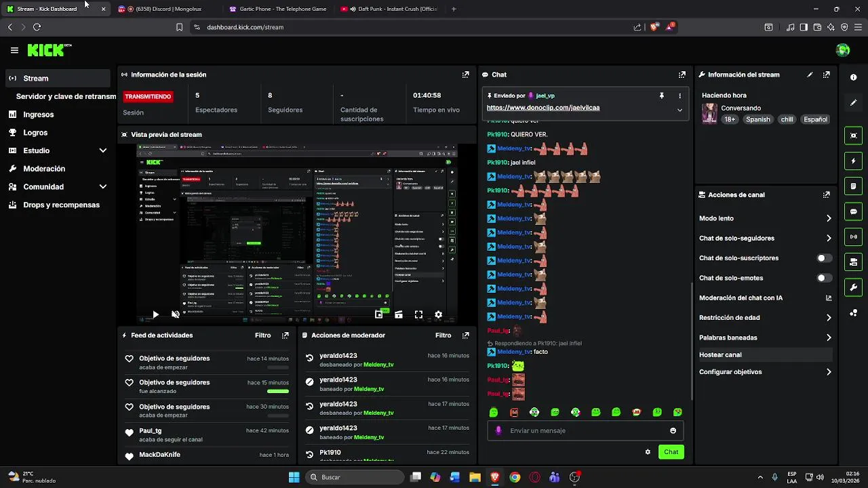Expand the Comunidad sidebar section
This screenshot has width=868, height=488.
click(103, 186)
